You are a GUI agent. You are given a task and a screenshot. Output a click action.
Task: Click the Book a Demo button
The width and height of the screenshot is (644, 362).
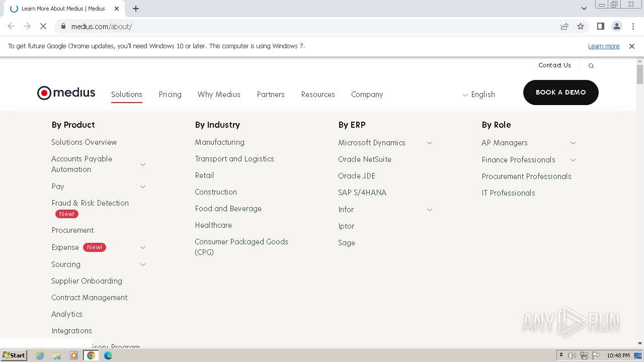click(x=560, y=93)
